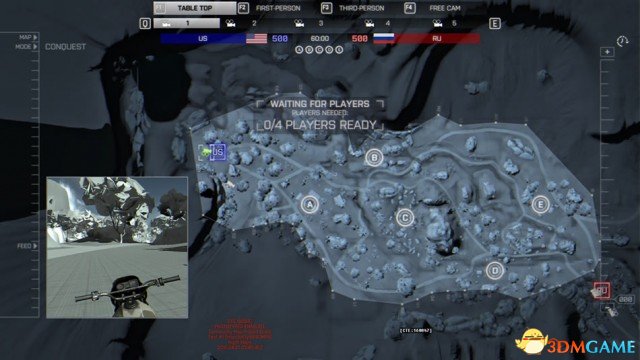
Task: Click the RU base marker icon
Action: [x=602, y=290]
